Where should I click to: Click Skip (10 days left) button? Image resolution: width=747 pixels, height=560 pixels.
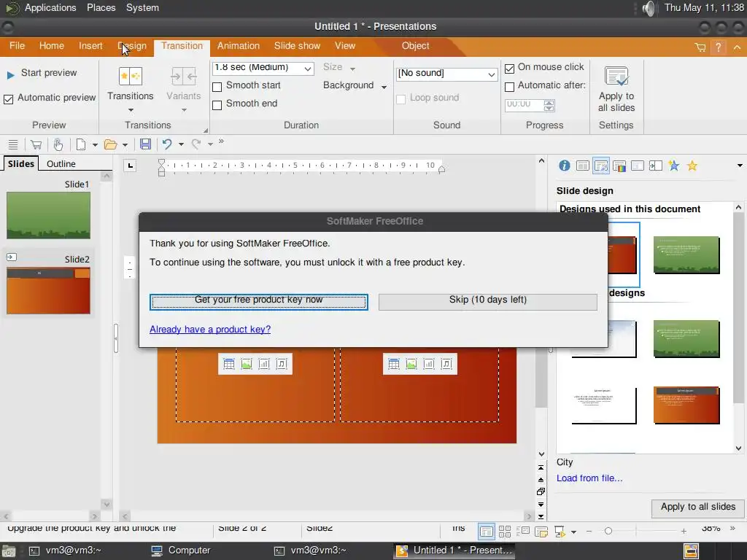click(x=488, y=302)
